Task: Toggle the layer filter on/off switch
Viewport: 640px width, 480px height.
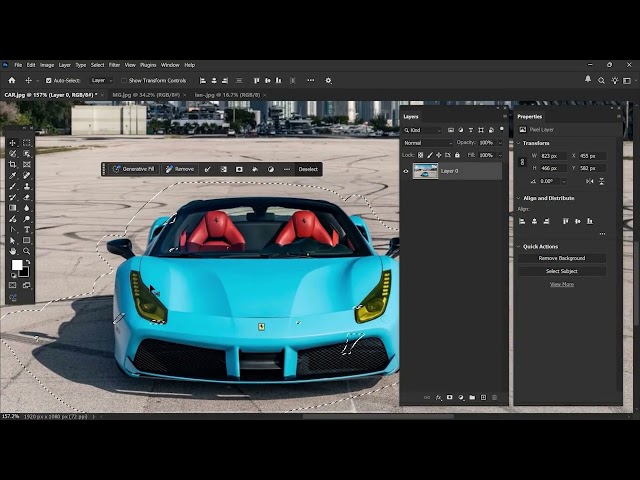Action: tap(502, 129)
